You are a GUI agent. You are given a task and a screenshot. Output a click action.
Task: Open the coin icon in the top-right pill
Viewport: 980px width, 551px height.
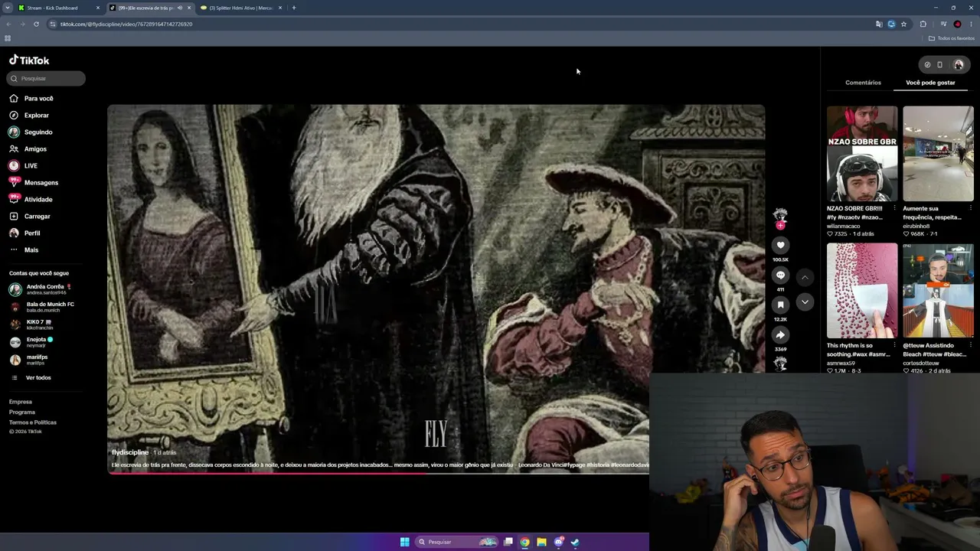(927, 65)
